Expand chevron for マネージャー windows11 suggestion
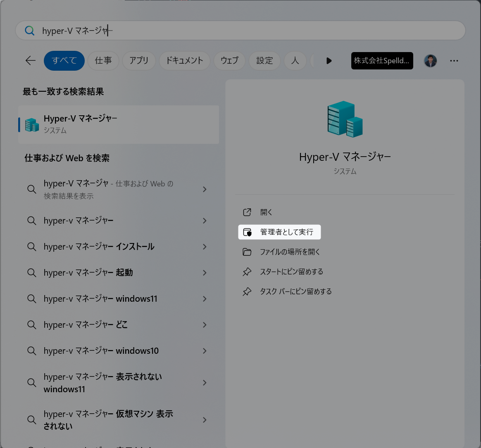Screen dimensions: 481x448 tap(205, 299)
